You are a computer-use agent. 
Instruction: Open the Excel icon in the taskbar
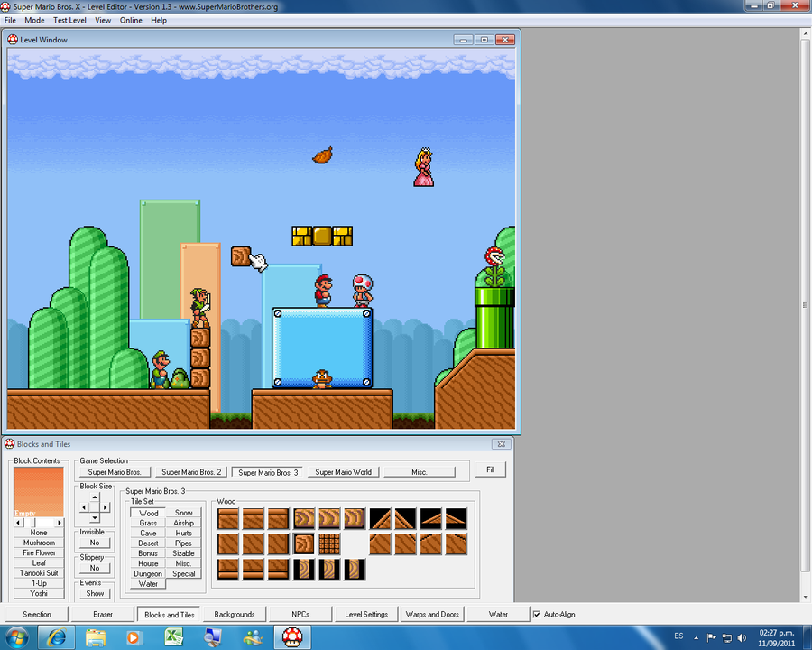[174, 637]
